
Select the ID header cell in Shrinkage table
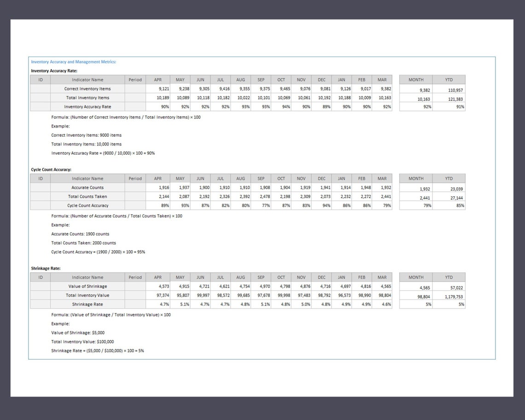[40, 277]
